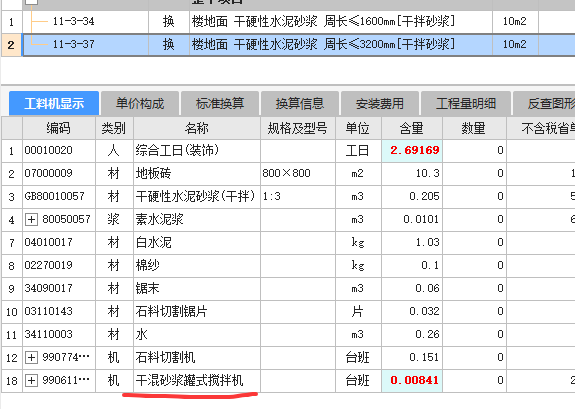Click the 含量 value 1.03

pyautogui.click(x=412, y=242)
